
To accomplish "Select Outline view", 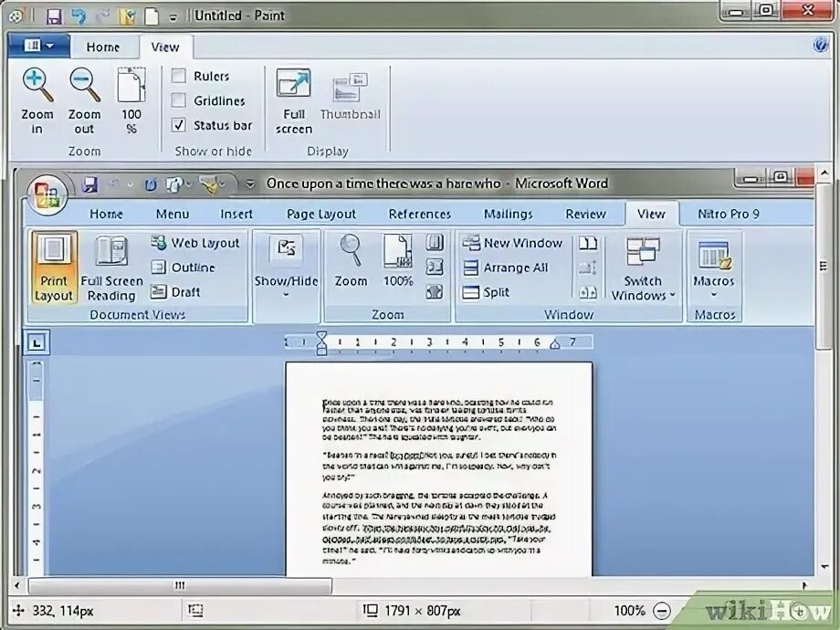I will tap(184, 268).
